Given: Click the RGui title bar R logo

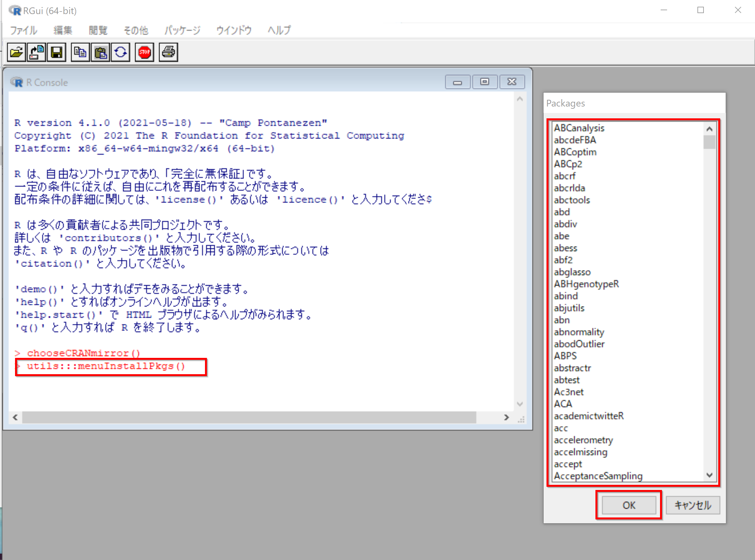Looking at the screenshot, I should click(x=15, y=11).
